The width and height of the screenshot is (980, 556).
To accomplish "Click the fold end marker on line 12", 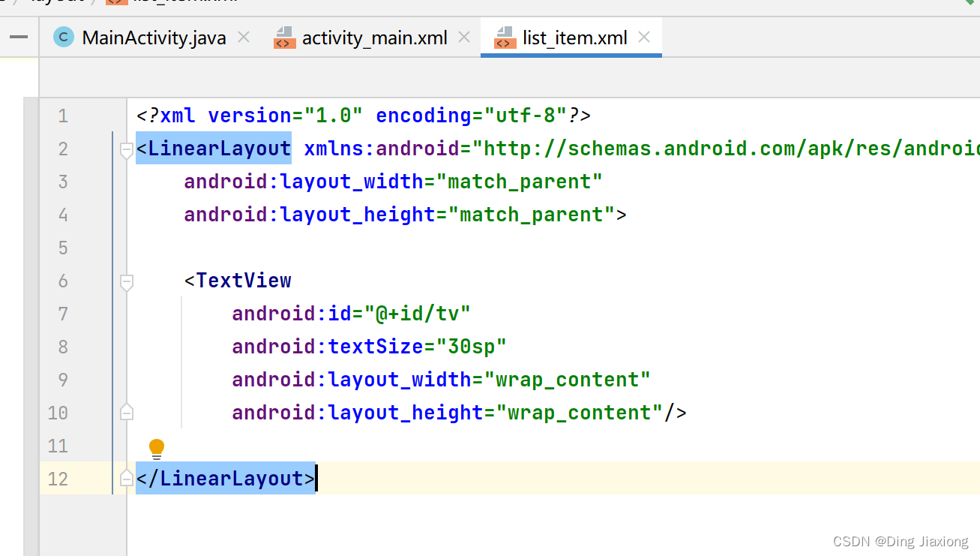I will (x=127, y=479).
